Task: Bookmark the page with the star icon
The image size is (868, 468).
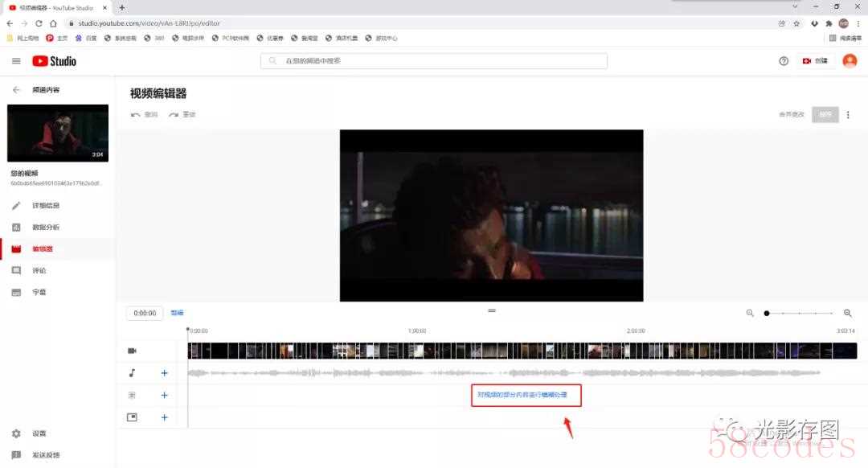Action: [x=796, y=23]
